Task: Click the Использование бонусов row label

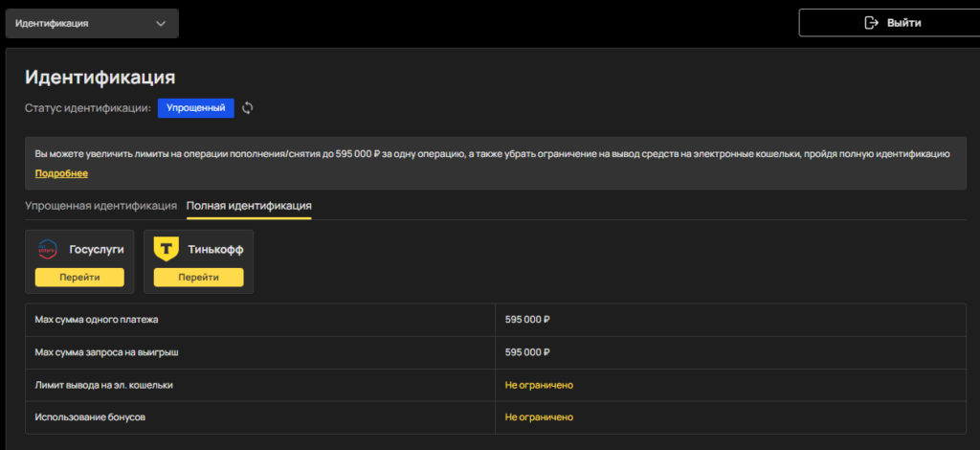Action: coord(90,416)
